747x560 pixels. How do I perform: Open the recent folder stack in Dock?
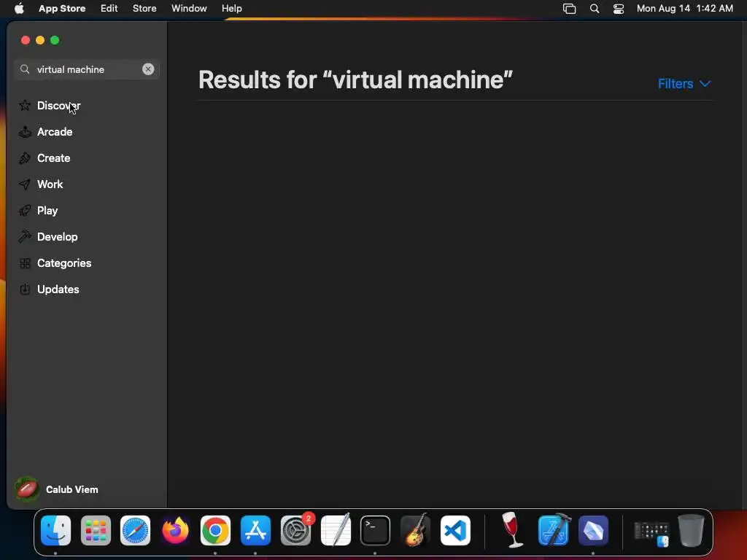(651, 533)
